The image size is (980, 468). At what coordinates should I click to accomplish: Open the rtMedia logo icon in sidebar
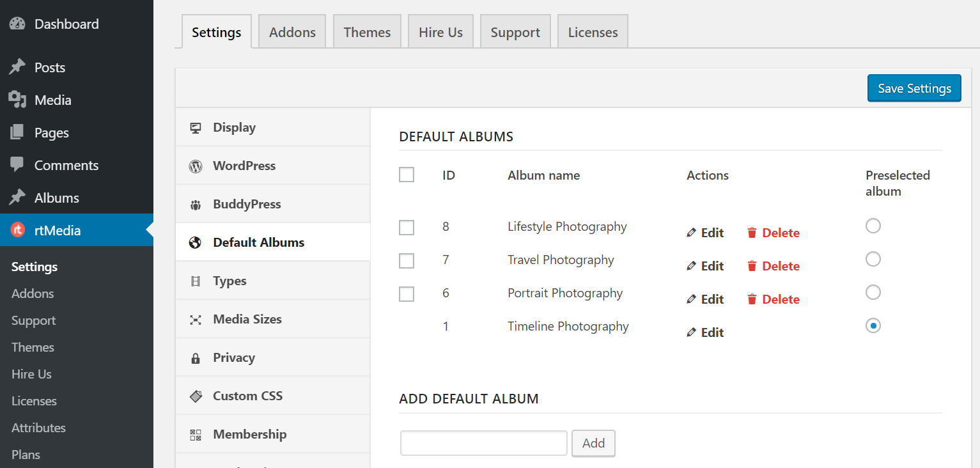coord(17,230)
